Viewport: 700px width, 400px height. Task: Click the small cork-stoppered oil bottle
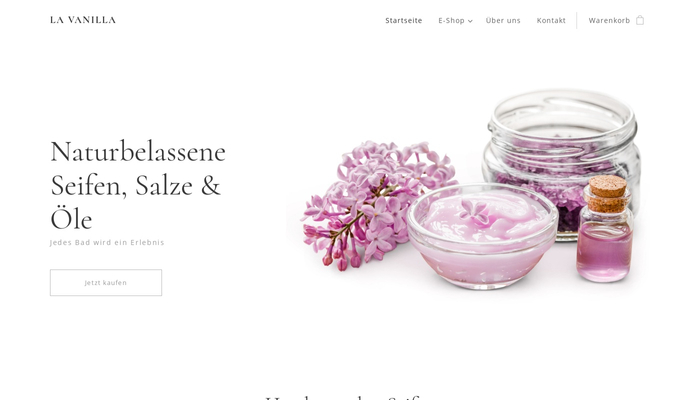click(x=605, y=229)
